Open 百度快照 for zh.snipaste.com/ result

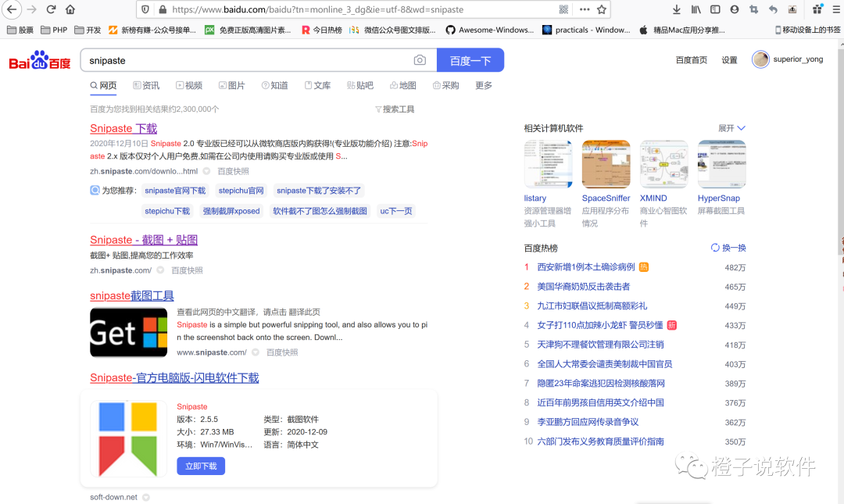[x=187, y=270]
